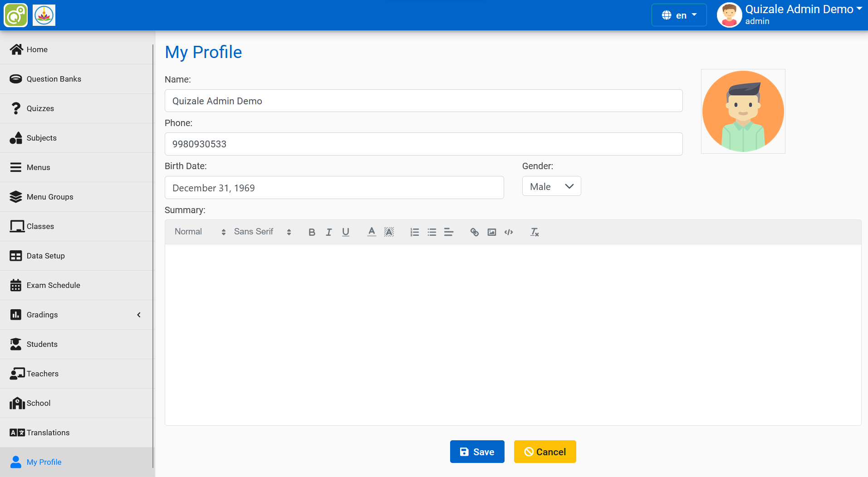Toggle bold formatting in summary editor

(x=312, y=232)
